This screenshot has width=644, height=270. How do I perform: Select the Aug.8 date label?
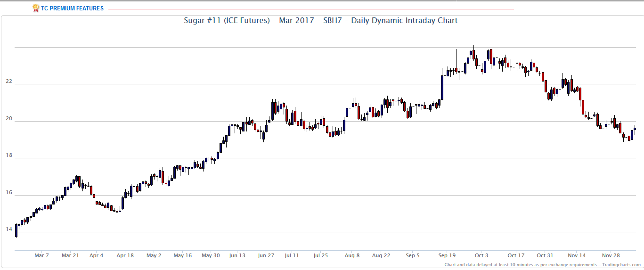[x=352, y=255]
